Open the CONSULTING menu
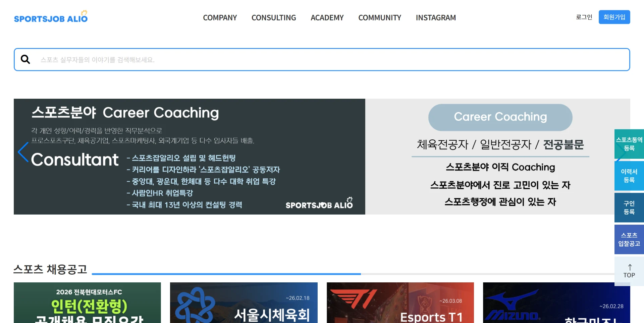644x323 pixels. click(274, 17)
